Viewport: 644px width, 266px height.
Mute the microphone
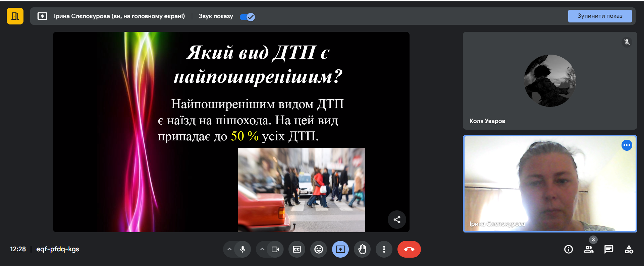coord(243,249)
